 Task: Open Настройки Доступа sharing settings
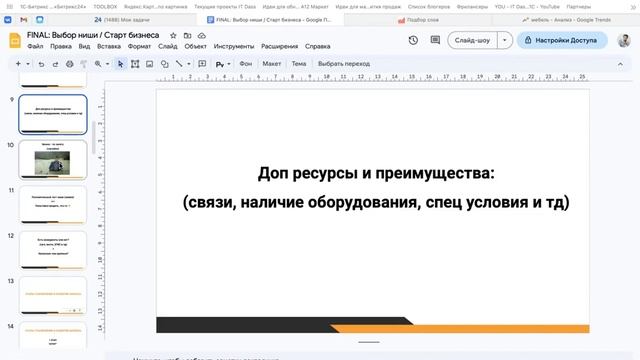(x=562, y=40)
